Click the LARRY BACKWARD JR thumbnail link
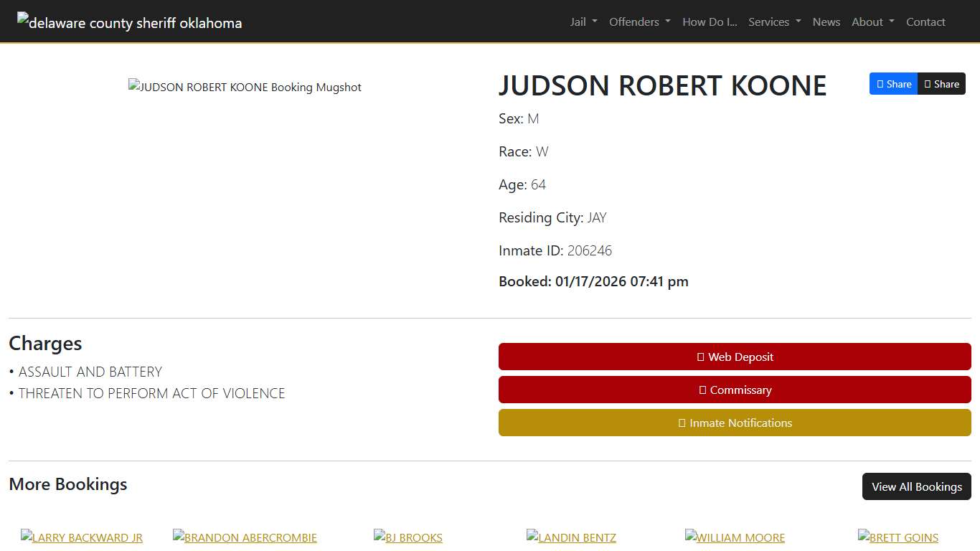 point(82,537)
